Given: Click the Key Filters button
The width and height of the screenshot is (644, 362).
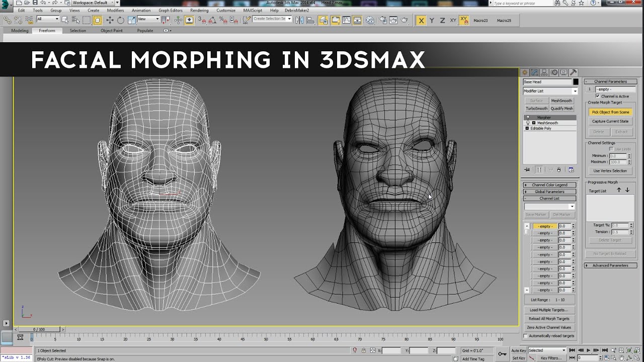Looking at the screenshot, I should coord(551,358).
